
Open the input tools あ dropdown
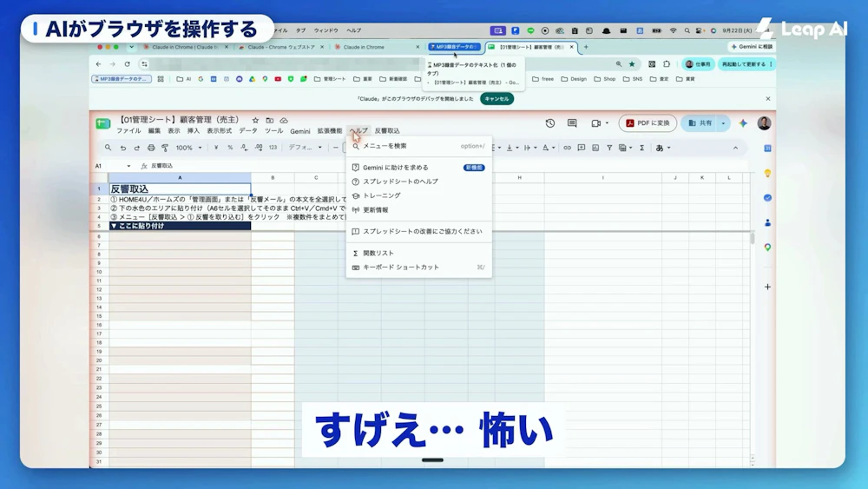point(662,148)
